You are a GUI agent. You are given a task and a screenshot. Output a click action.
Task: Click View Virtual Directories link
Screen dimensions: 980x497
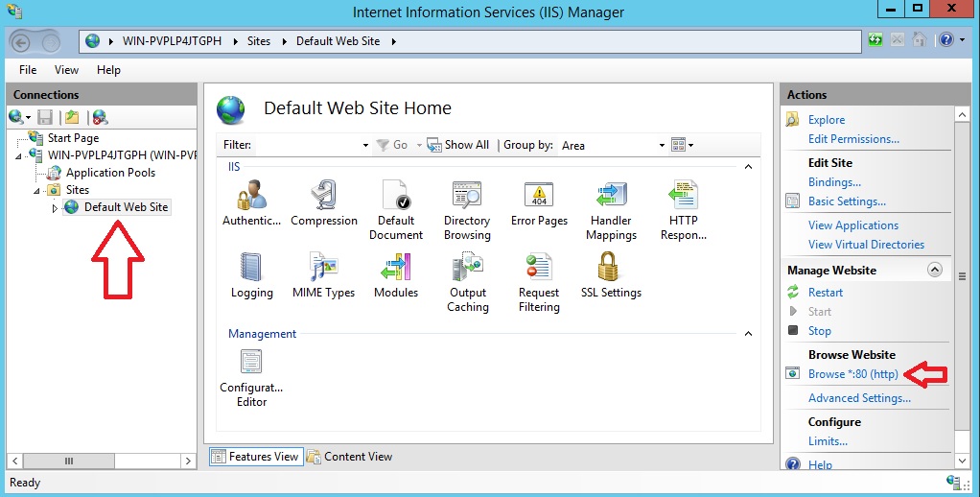click(866, 245)
